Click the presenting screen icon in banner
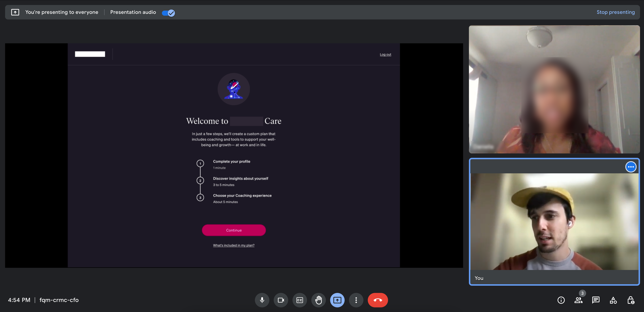Viewport: 644px width, 312px height. click(15, 12)
